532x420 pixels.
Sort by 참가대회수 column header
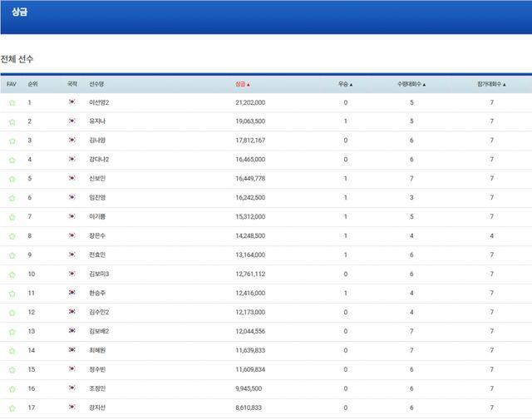click(x=491, y=84)
